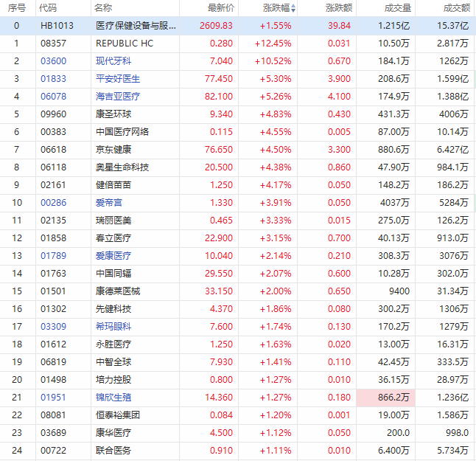
Task: Click change percentage +1.20%
Action: pos(276,415)
